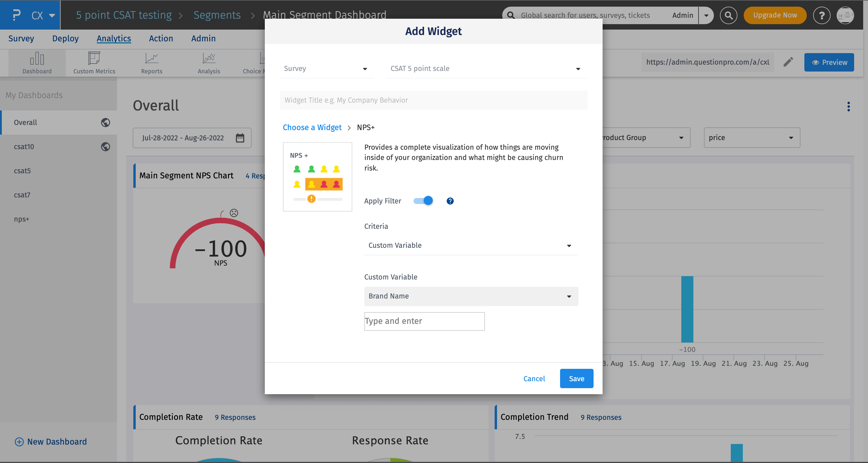868x463 pixels.
Task: Open the Reports icon
Action: coord(151,58)
